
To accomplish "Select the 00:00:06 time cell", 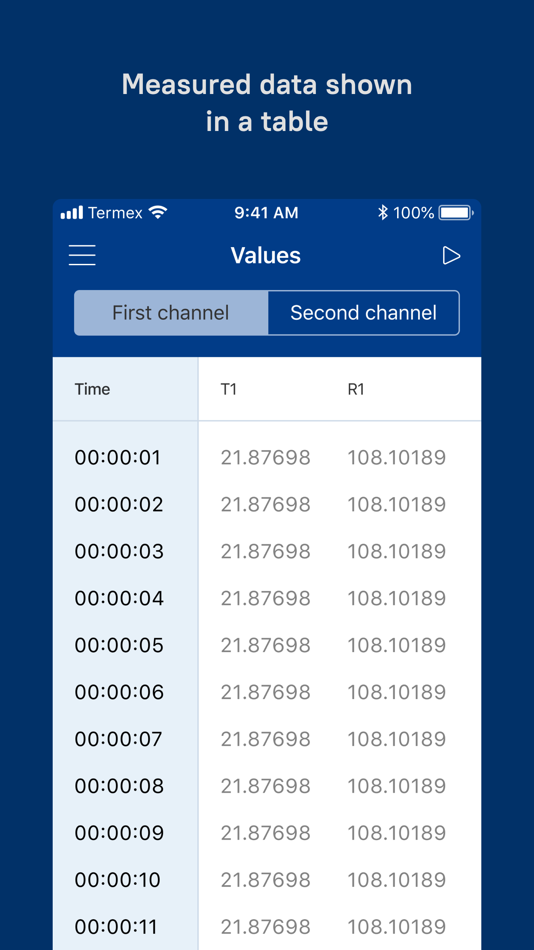I will [119, 692].
